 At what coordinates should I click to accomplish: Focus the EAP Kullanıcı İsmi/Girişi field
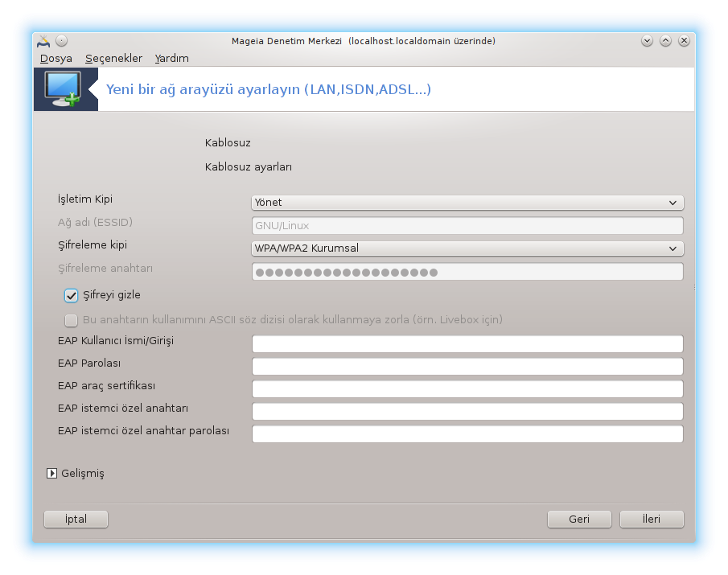[x=467, y=344]
